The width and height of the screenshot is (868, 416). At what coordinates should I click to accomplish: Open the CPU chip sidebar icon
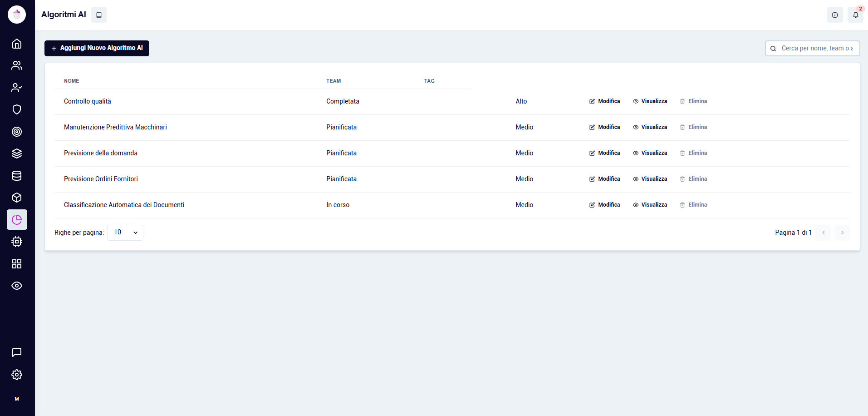point(17,242)
